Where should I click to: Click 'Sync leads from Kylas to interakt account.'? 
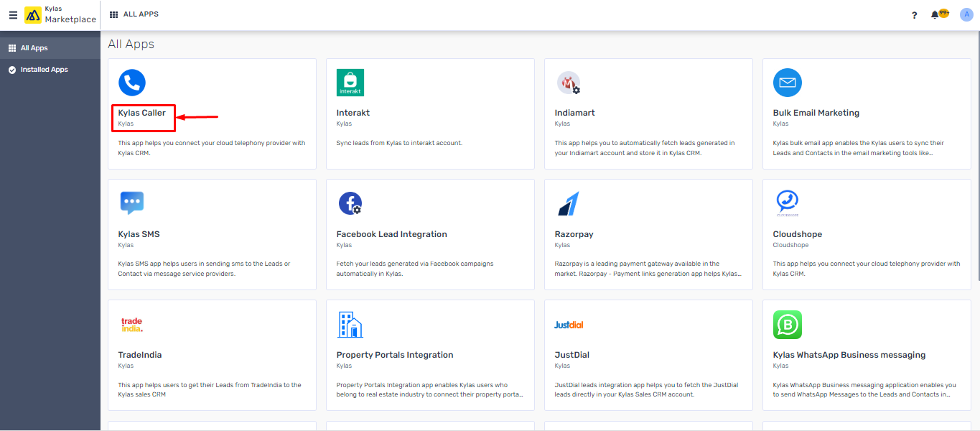pyautogui.click(x=399, y=143)
